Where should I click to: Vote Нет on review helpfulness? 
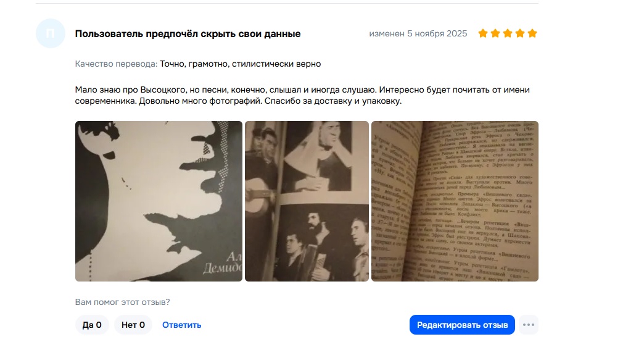[x=133, y=325]
